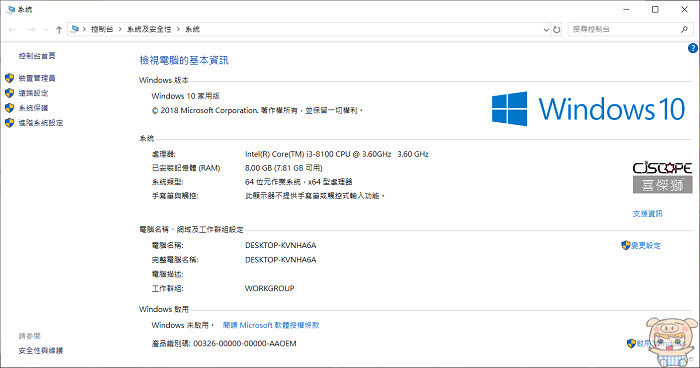Screen dimensions: 700x368
Task: Click the full name DESKTOP-KVNHA6A beside 完整電腦名稱
Action: (280, 259)
